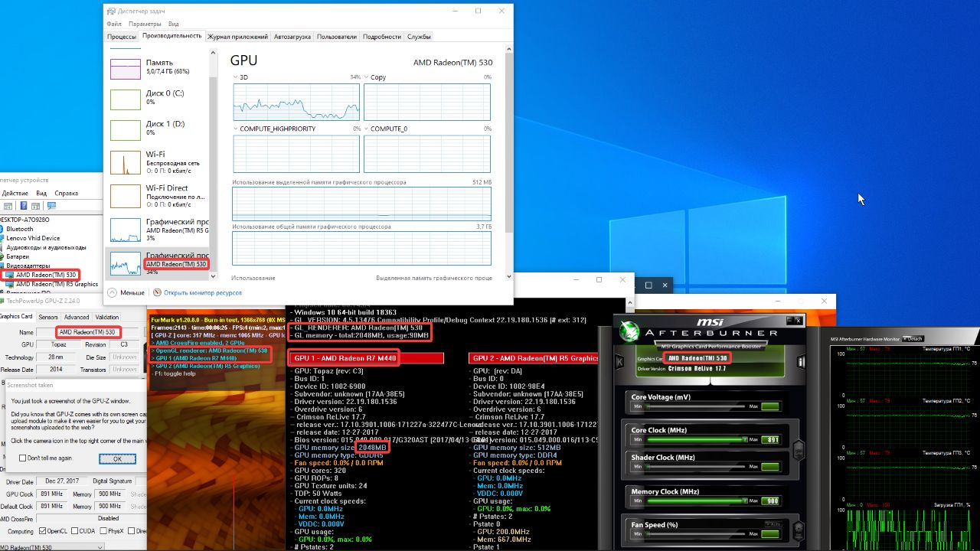The image size is (980, 551).
Task: Click the Shader Clock slider track
Action: 694,467
